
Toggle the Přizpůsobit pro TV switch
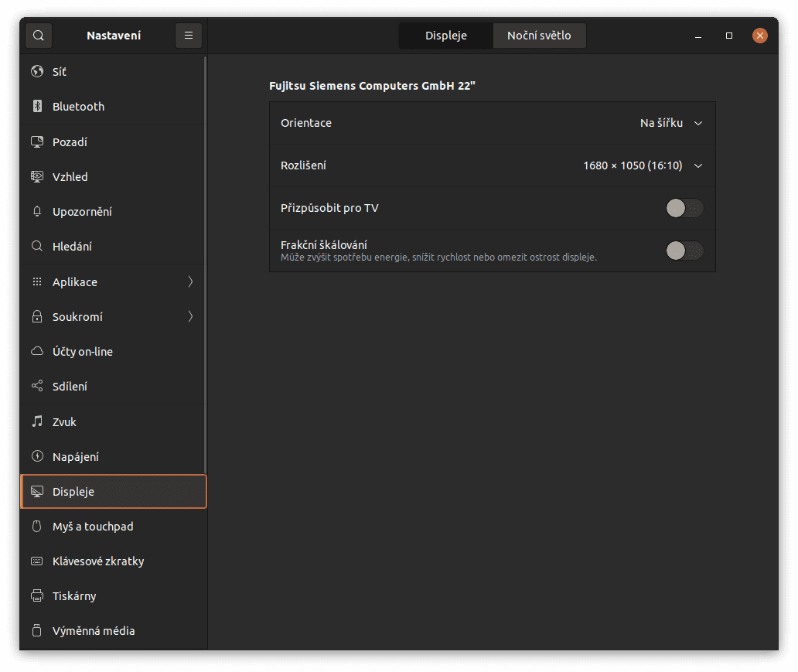click(684, 208)
